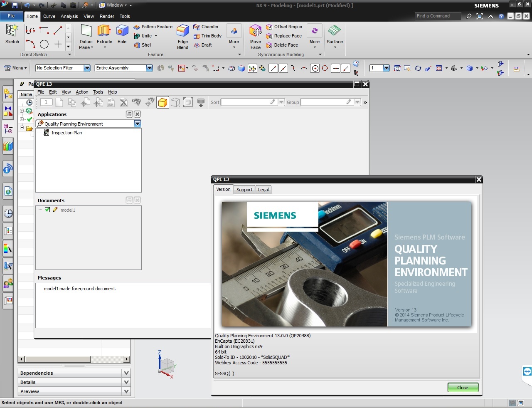Apply a Chamfer
532x408 pixels.
click(206, 27)
